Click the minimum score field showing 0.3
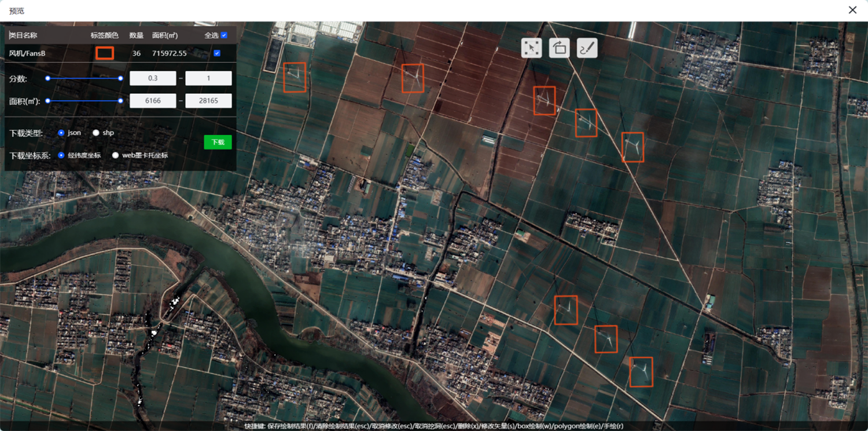The width and height of the screenshot is (868, 431). (153, 78)
